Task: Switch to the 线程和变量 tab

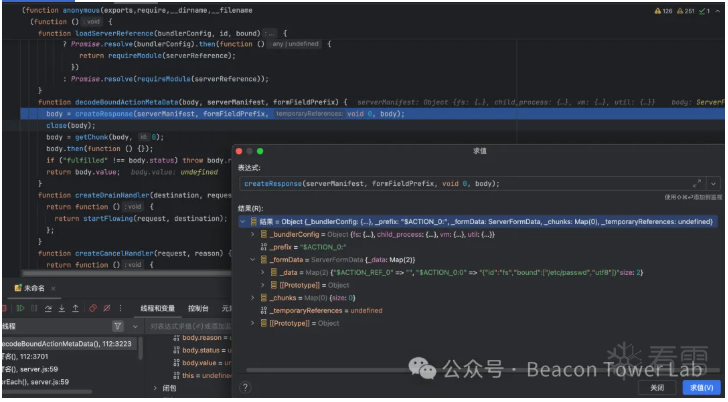Action: (157, 308)
